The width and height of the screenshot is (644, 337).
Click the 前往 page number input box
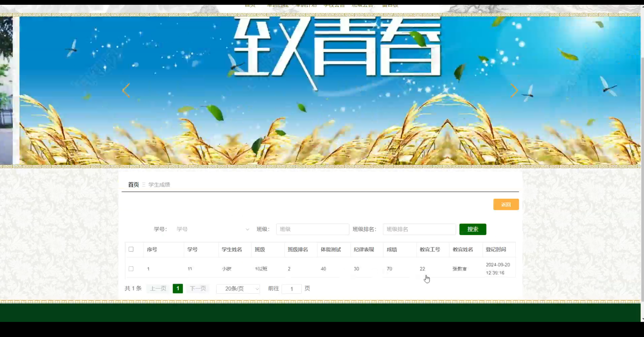[292, 289]
